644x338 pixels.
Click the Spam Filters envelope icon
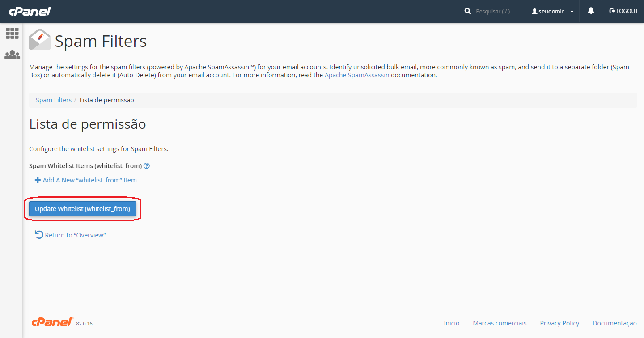(40, 39)
